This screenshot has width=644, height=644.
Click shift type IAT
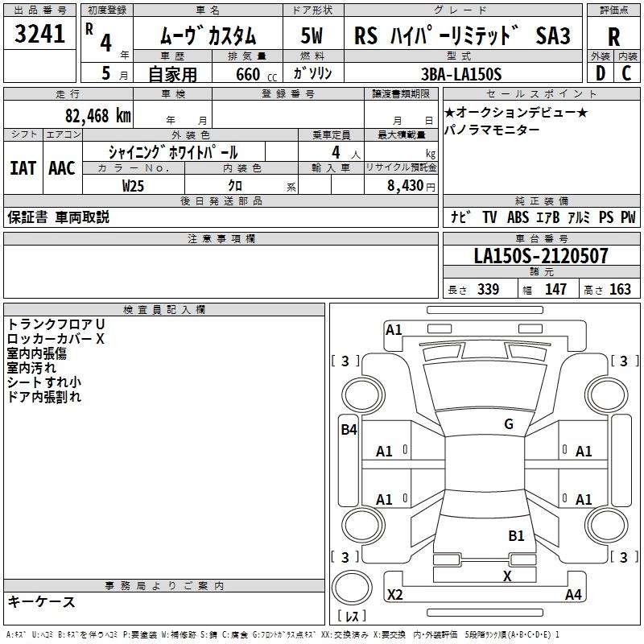tap(23, 168)
